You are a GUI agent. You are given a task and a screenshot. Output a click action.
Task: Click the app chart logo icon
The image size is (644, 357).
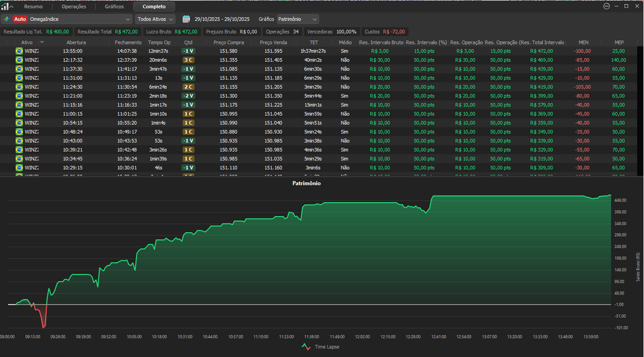click(4, 7)
